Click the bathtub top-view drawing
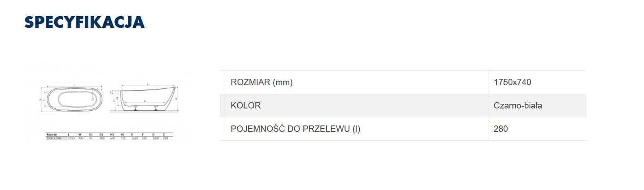644x190 pixels. (74, 99)
